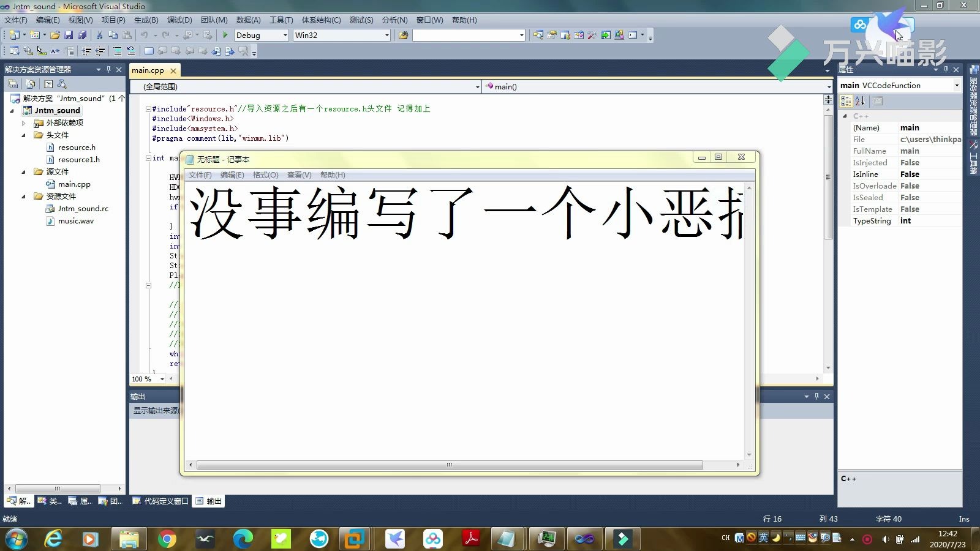Click the clock showing 12:42
The image size is (980, 551).
coord(948,534)
